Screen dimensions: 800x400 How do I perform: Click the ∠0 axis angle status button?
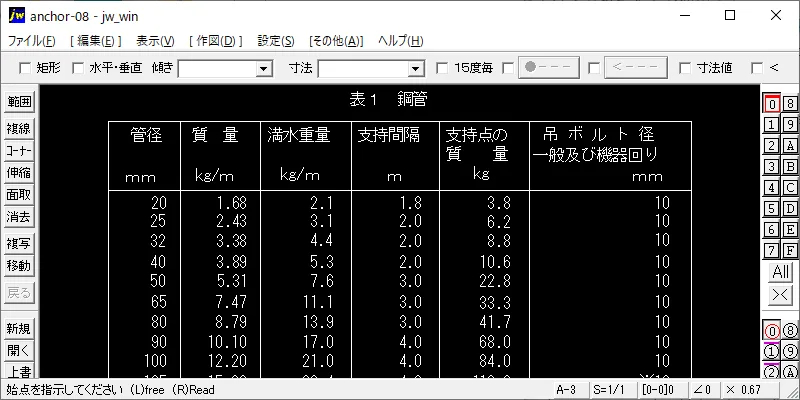703,390
